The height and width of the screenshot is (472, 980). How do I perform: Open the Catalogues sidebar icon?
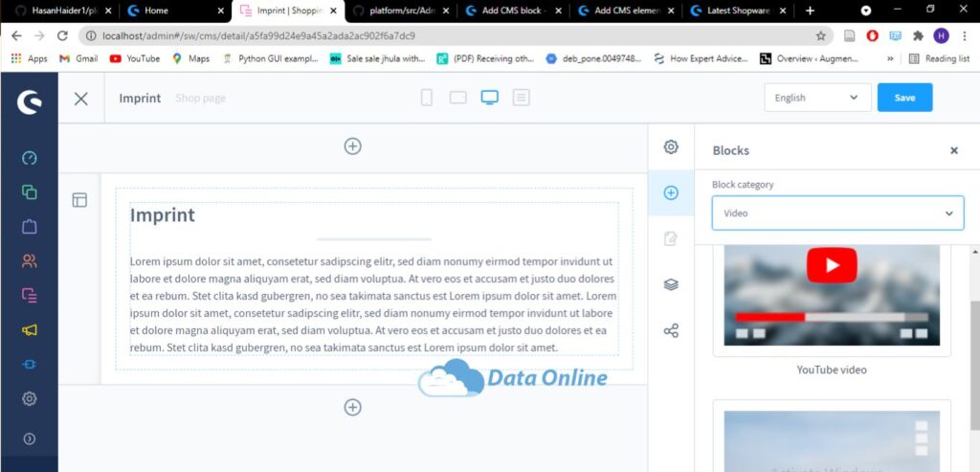[x=30, y=192]
